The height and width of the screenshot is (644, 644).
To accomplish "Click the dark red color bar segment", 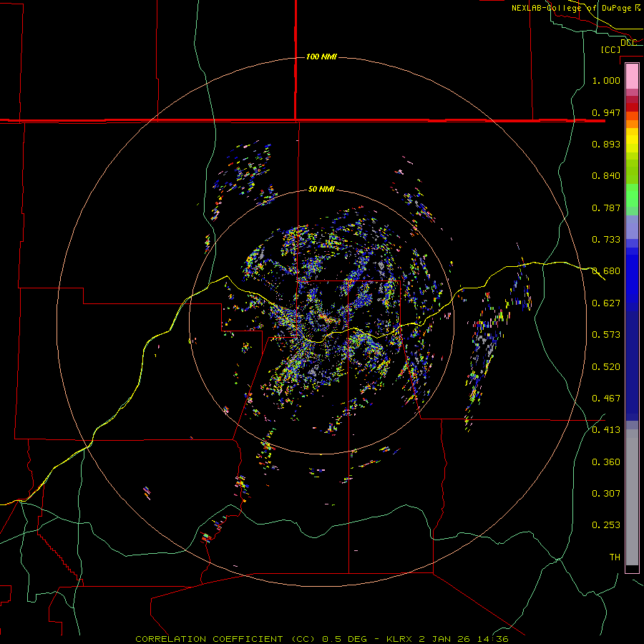I will tap(632, 107).
